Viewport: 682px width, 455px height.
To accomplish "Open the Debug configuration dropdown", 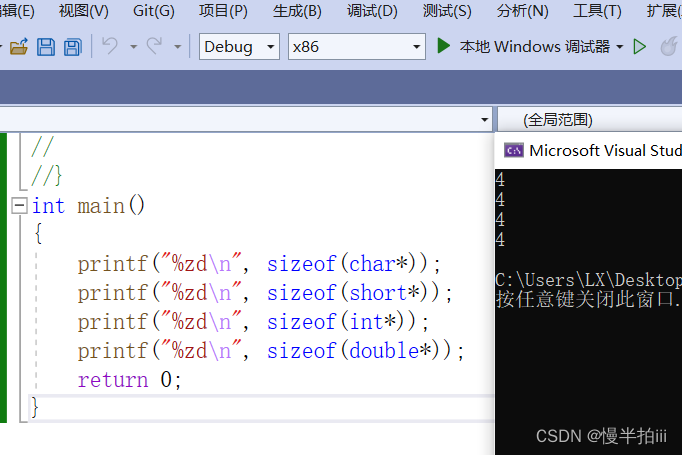I will tap(239, 47).
